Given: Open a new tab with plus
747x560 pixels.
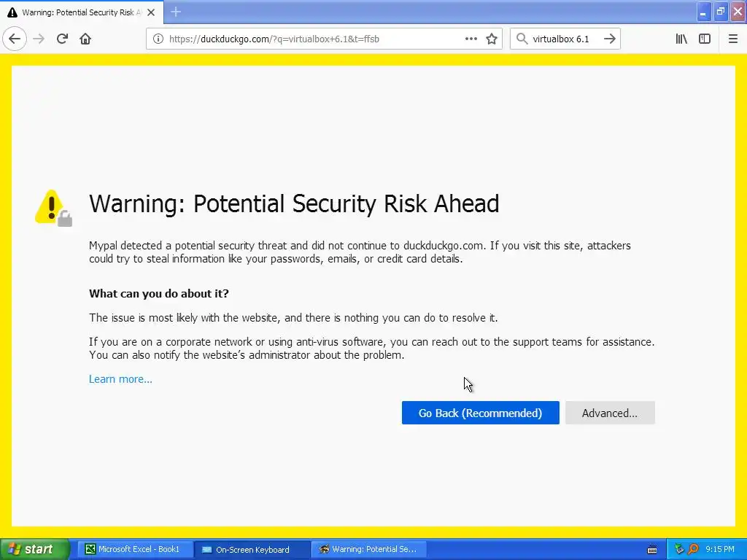Looking at the screenshot, I should [x=176, y=12].
